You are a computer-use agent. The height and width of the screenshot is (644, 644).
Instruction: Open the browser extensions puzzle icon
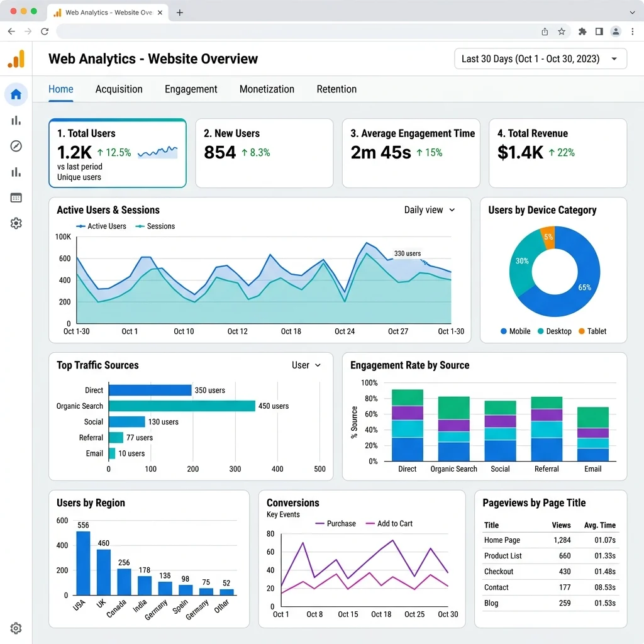pyautogui.click(x=582, y=31)
